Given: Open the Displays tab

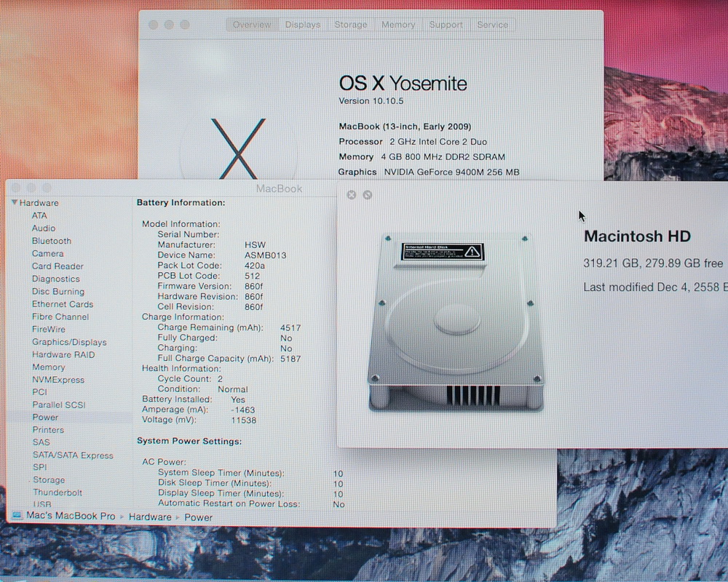Looking at the screenshot, I should pyautogui.click(x=303, y=25).
